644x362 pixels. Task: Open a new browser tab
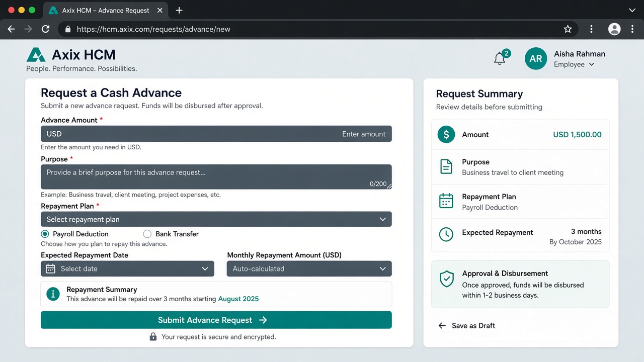pos(179,10)
